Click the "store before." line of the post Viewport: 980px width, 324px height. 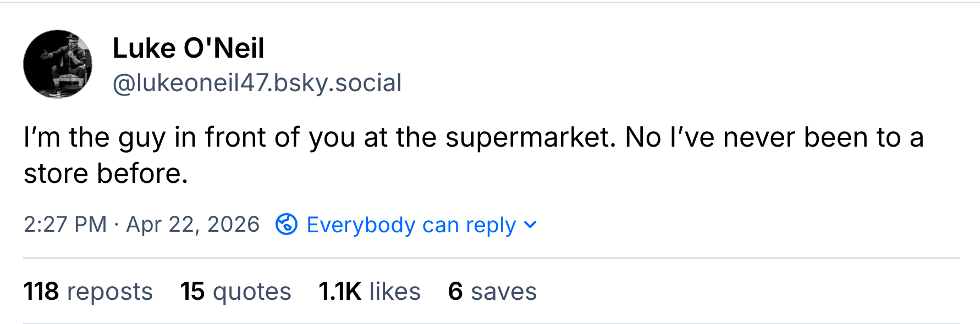point(106,174)
